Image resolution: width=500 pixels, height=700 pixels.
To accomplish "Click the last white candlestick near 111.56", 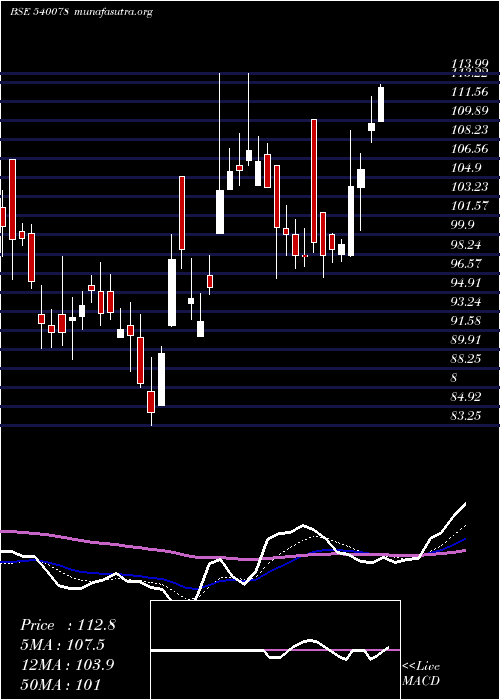I will click(381, 104).
